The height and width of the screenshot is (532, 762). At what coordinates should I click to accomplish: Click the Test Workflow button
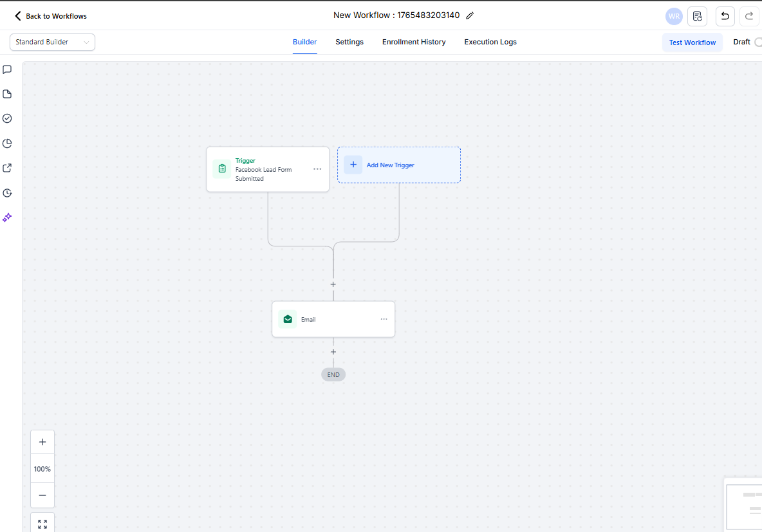click(692, 42)
